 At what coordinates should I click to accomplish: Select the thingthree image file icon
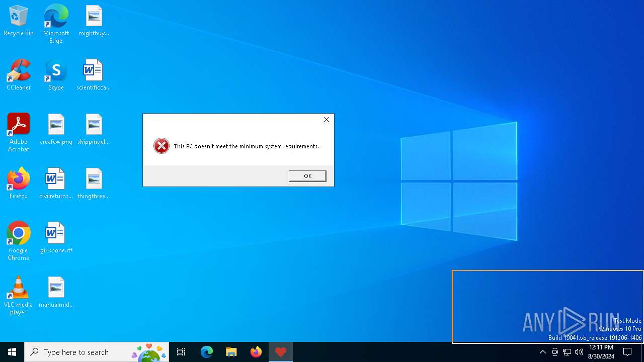pos(94,184)
